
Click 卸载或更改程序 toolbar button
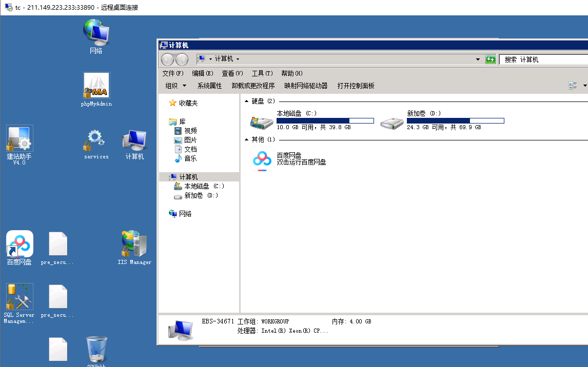tap(253, 86)
